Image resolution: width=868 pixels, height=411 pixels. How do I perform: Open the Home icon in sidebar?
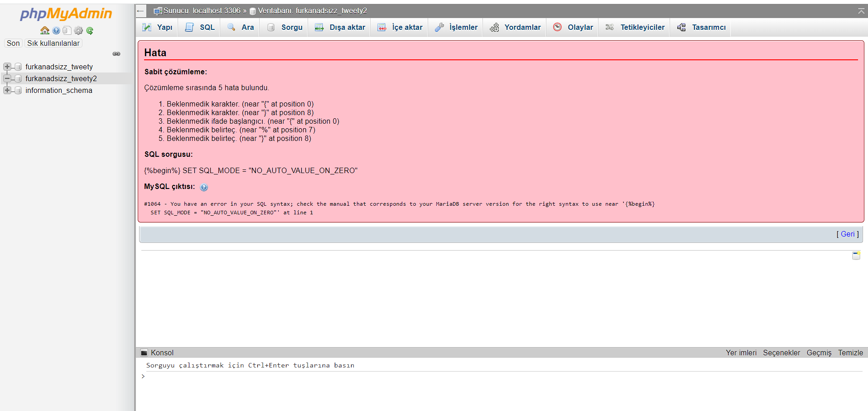(x=44, y=30)
